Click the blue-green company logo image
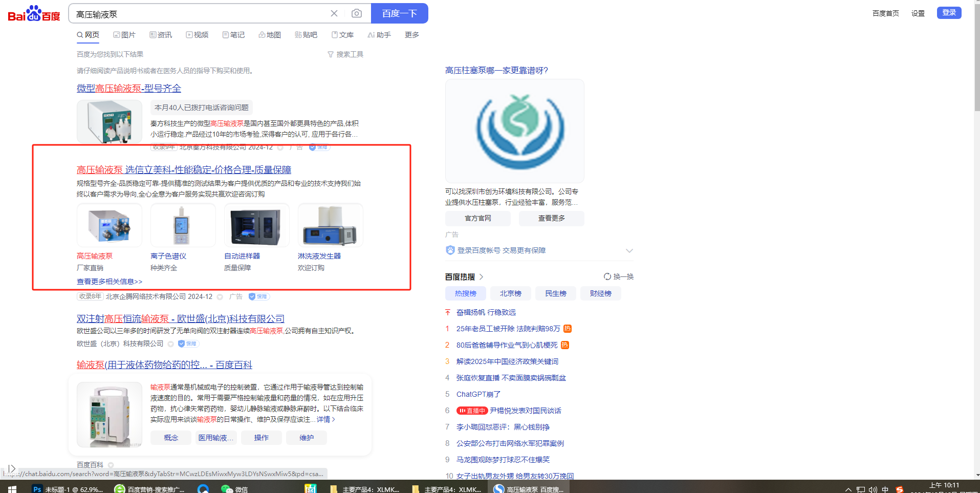This screenshot has width=980, height=493. (x=515, y=131)
